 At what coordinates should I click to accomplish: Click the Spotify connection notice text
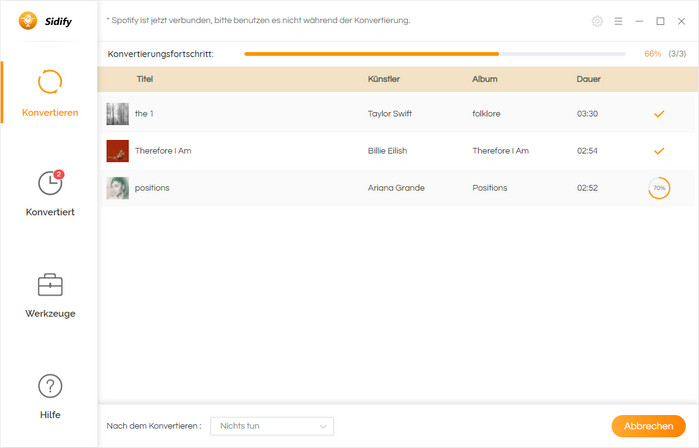[x=258, y=21]
